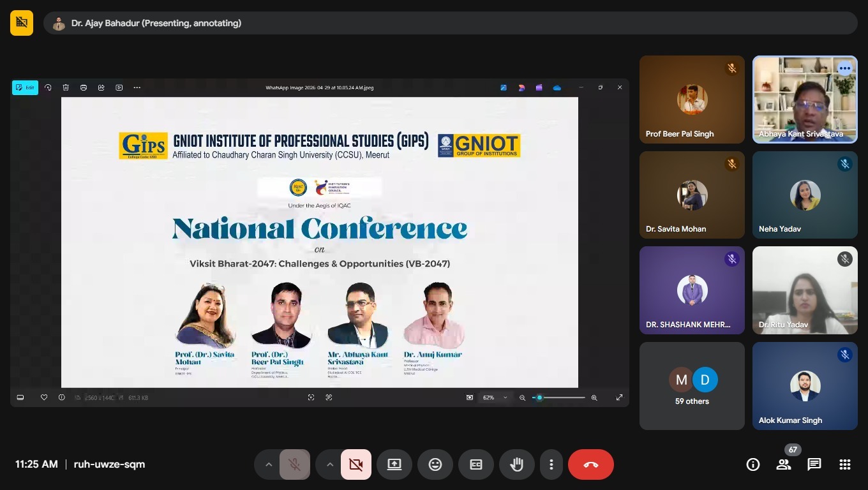Click the scan/visual search icon in Photos bottom bar
Viewport: 868px width, 490px height.
[311, 397]
